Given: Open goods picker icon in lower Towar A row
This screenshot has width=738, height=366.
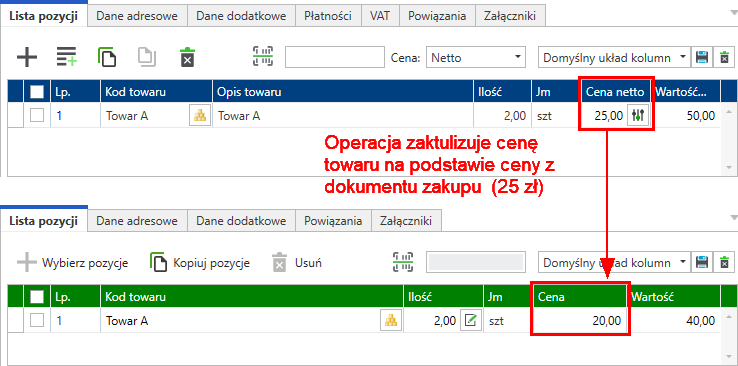Looking at the screenshot, I should point(391,321).
